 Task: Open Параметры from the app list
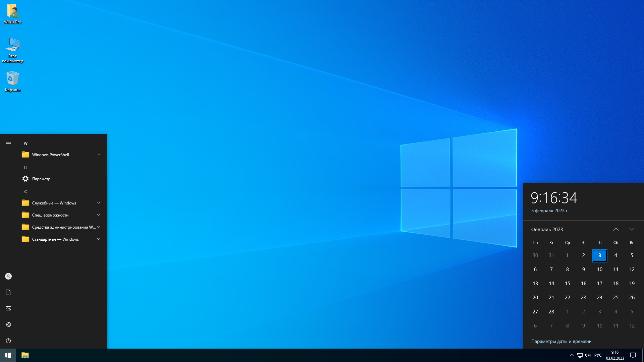(x=43, y=179)
